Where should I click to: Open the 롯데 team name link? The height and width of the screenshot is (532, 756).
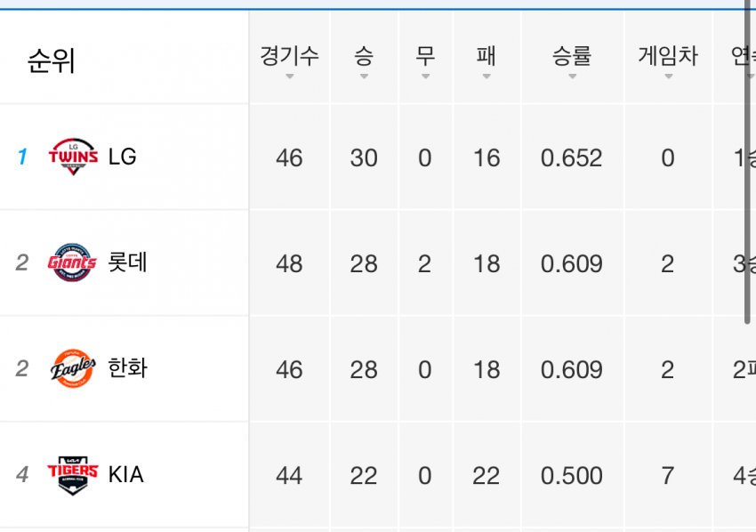click(127, 262)
